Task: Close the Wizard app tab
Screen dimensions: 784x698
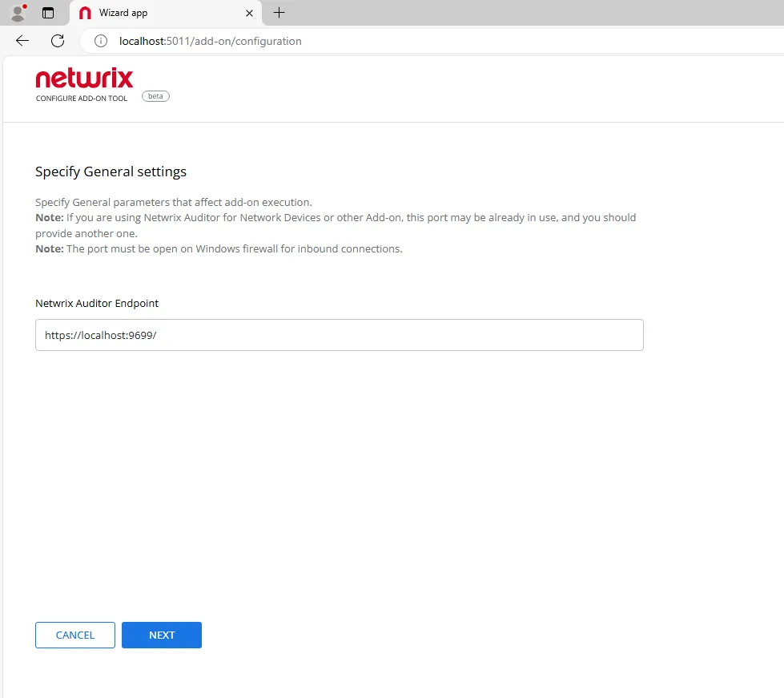Action: click(249, 13)
